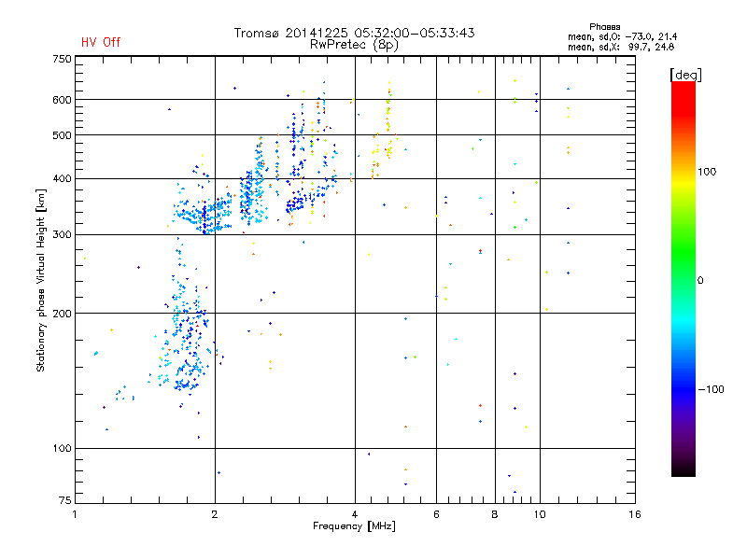Select the mean, sd,O: -73.0, 21.4 line
This screenshot has width=747, height=560.
tap(622, 36)
